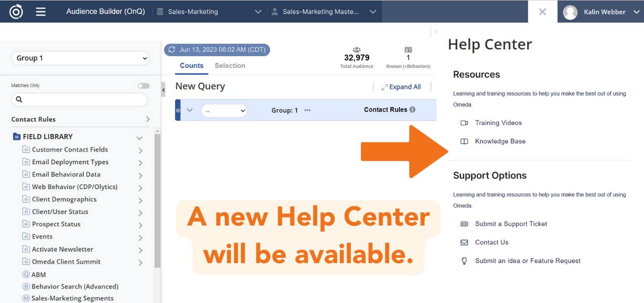Open the Group 1 three-dots options

coord(307,110)
